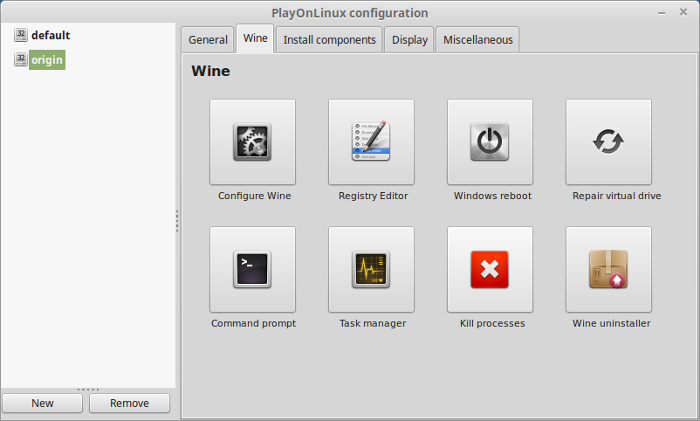Click the 32-bit icon next to default
This screenshot has width=700, height=421.
point(21,35)
